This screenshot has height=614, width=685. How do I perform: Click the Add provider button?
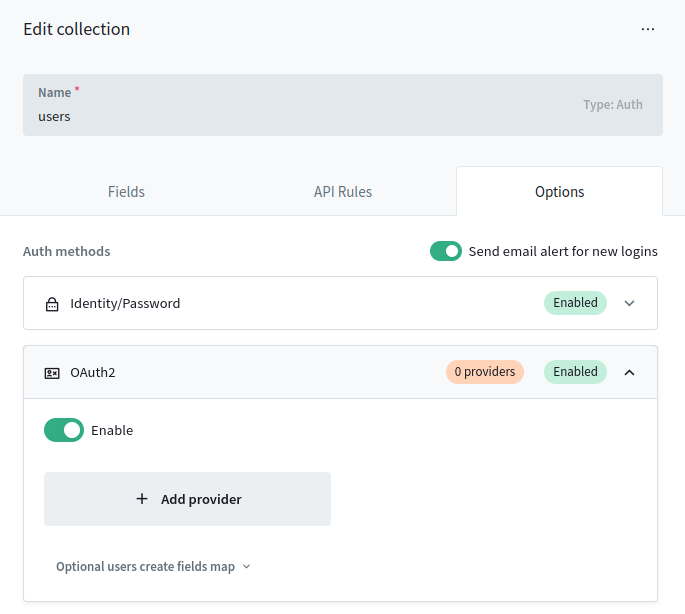(x=187, y=499)
